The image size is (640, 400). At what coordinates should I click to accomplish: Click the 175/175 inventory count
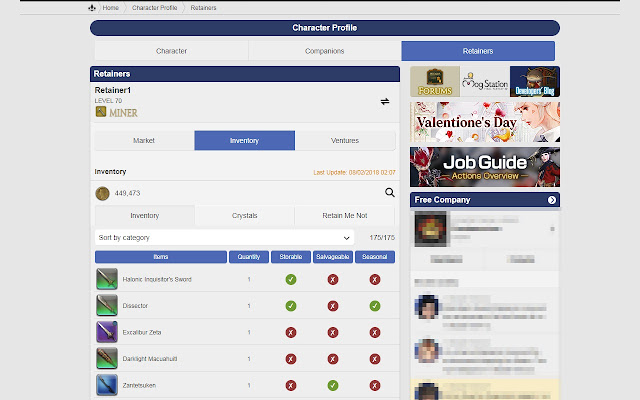[x=382, y=238]
